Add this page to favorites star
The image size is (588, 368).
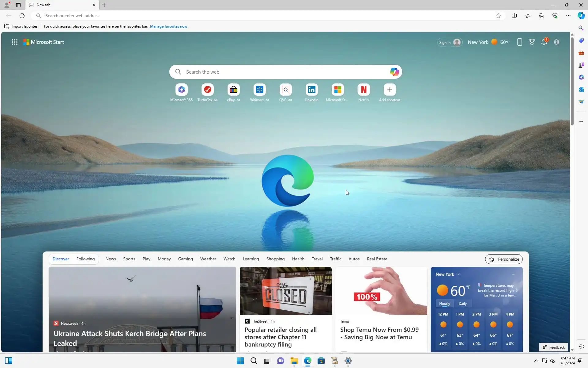(498, 16)
